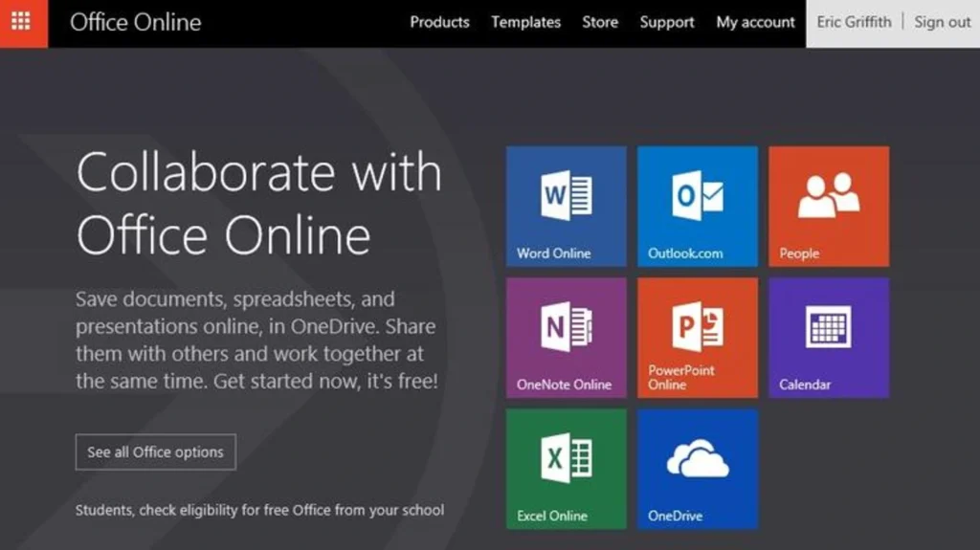Open the Products menu

(x=439, y=23)
